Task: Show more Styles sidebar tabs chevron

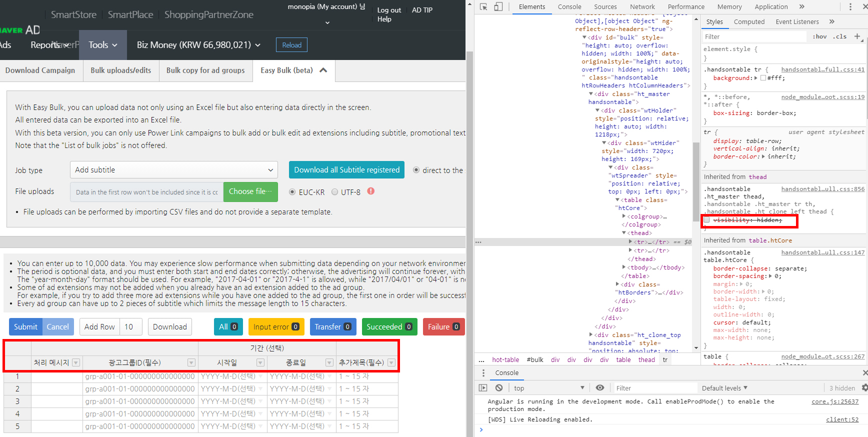Action: 831,21
